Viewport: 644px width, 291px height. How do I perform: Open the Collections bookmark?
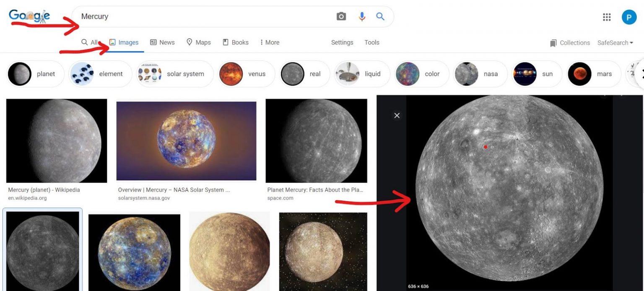(570, 43)
